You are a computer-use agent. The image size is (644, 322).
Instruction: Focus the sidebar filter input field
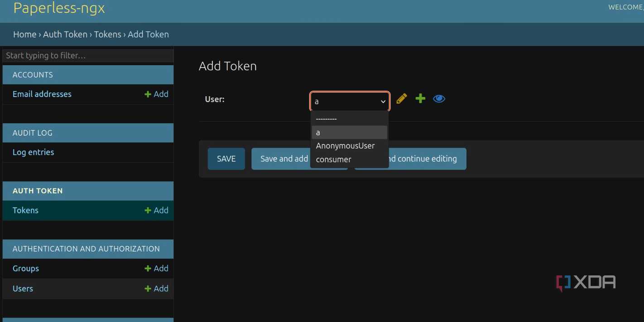[x=88, y=56]
